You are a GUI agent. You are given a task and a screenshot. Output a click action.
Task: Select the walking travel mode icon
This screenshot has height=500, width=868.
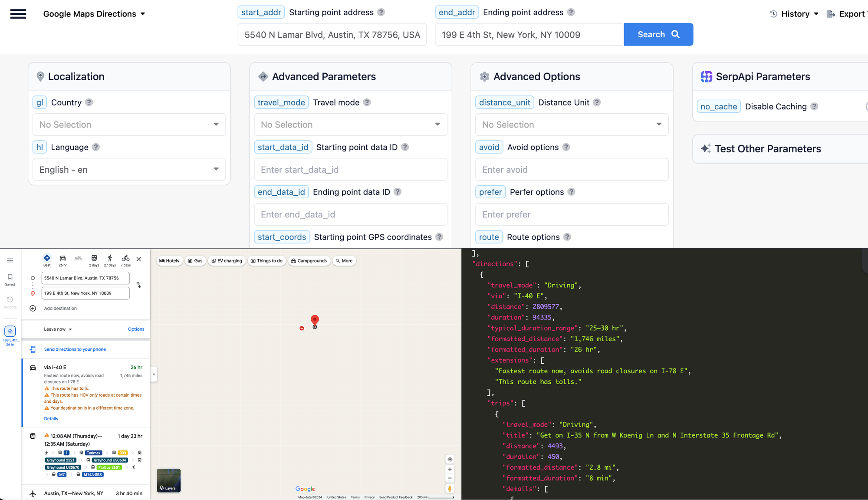pyautogui.click(x=110, y=258)
